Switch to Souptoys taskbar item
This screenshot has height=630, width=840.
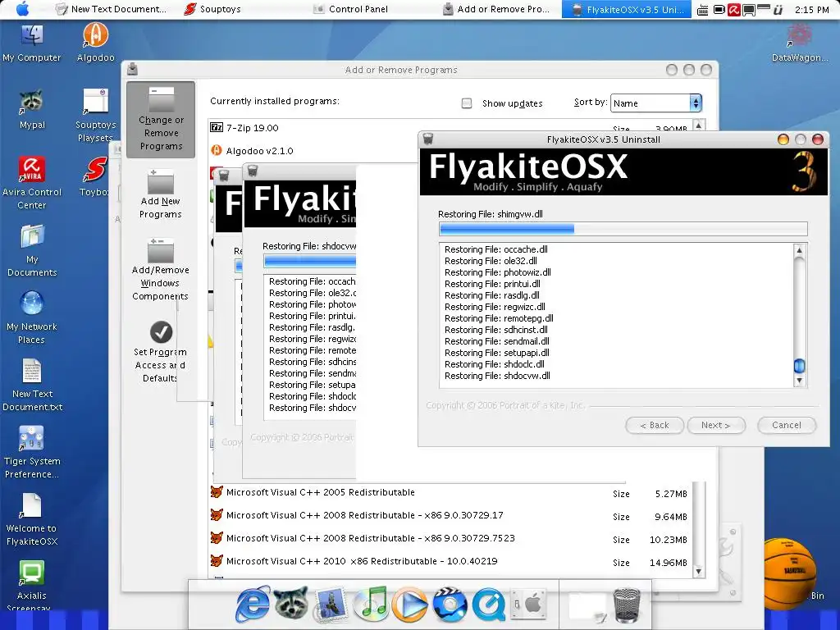212,9
